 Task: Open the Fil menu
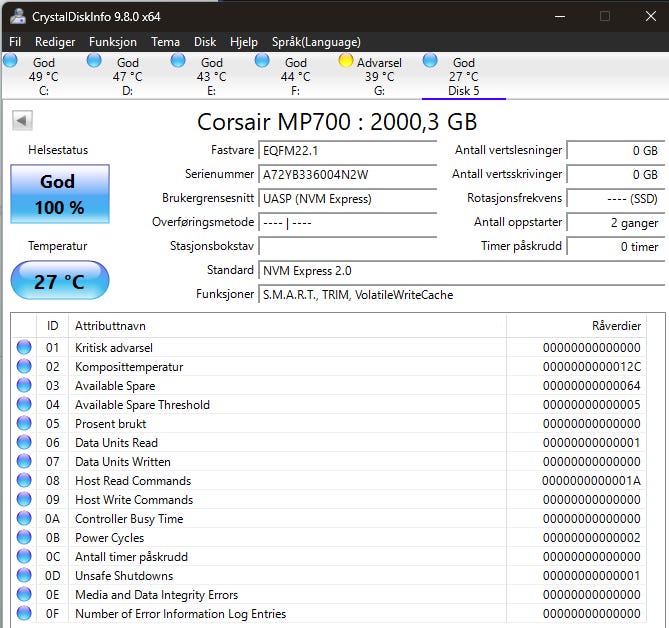[15, 42]
